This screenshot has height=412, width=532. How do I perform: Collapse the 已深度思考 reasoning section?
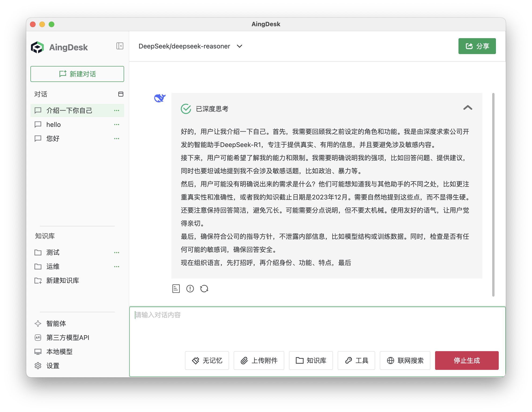click(468, 108)
